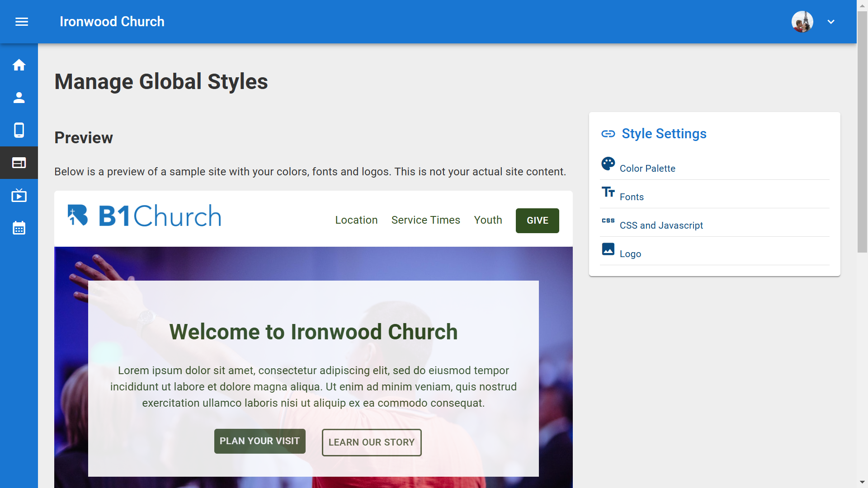Screen dimensions: 868x488
Task: Expand the user account dropdown arrow
Action: [831, 22]
